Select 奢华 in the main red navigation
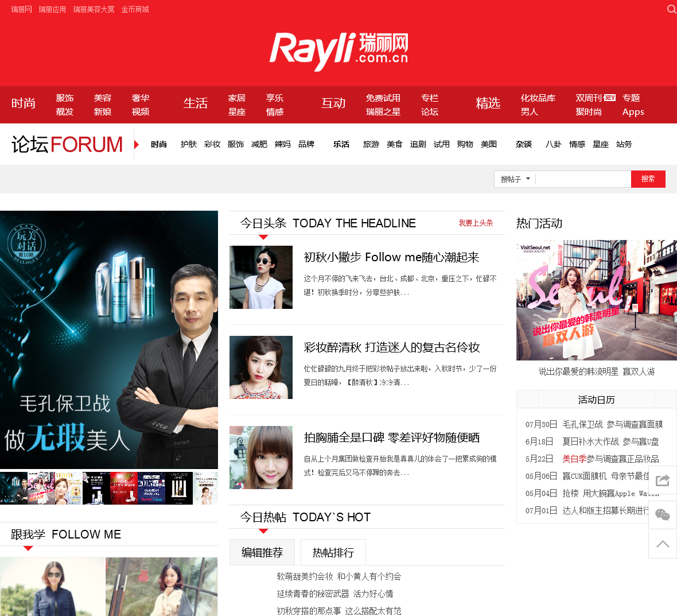The width and height of the screenshot is (677, 616). click(x=141, y=98)
